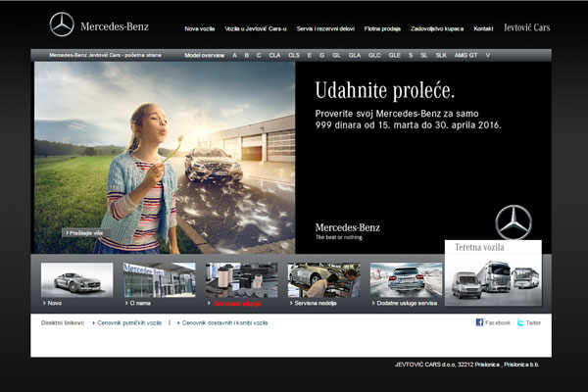Select the CLA model class

(274, 56)
